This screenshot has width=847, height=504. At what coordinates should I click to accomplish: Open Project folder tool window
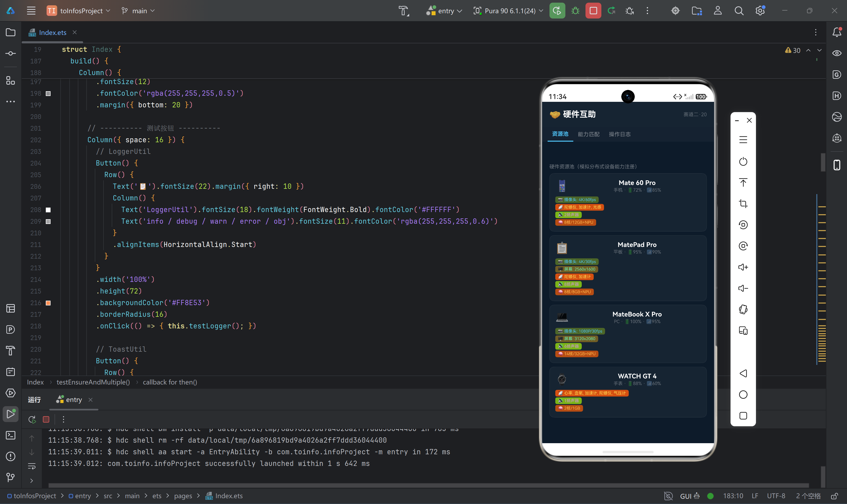tap(11, 32)
